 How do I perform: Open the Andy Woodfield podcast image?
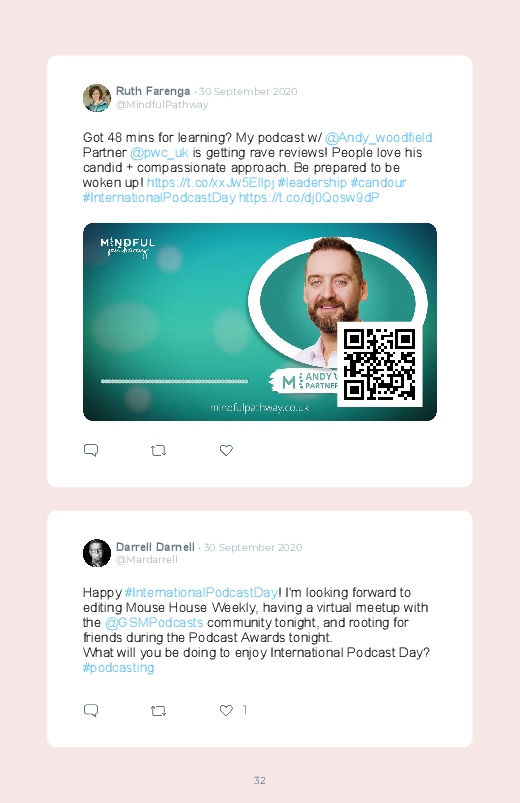260,322
